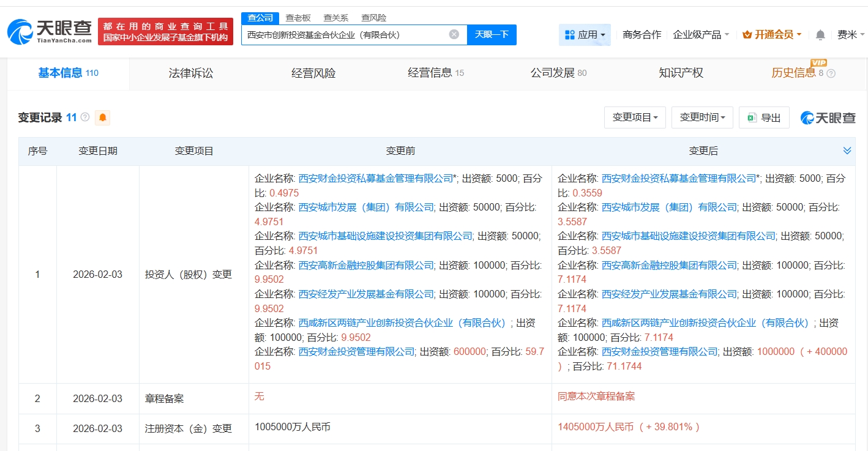Image resolution: width=868 pixels, height=451 pixels.
Task: Open the 企业级产品 dropdown menu
Action: point(700,35)
